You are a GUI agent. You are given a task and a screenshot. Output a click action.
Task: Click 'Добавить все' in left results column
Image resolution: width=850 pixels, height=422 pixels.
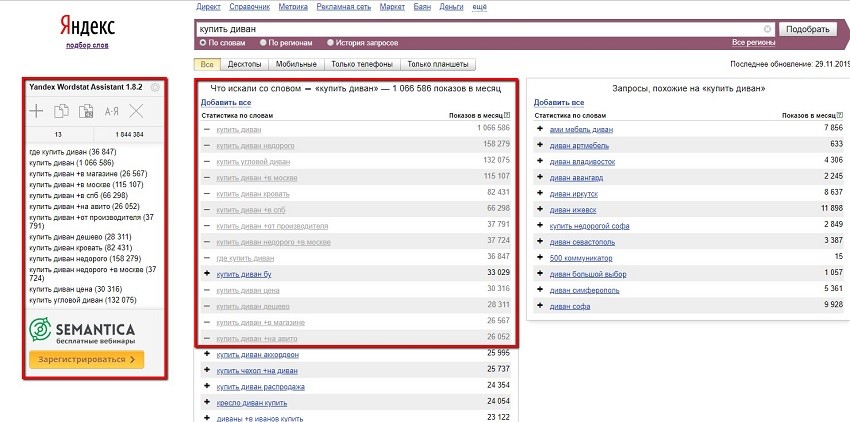pos(226,103)
